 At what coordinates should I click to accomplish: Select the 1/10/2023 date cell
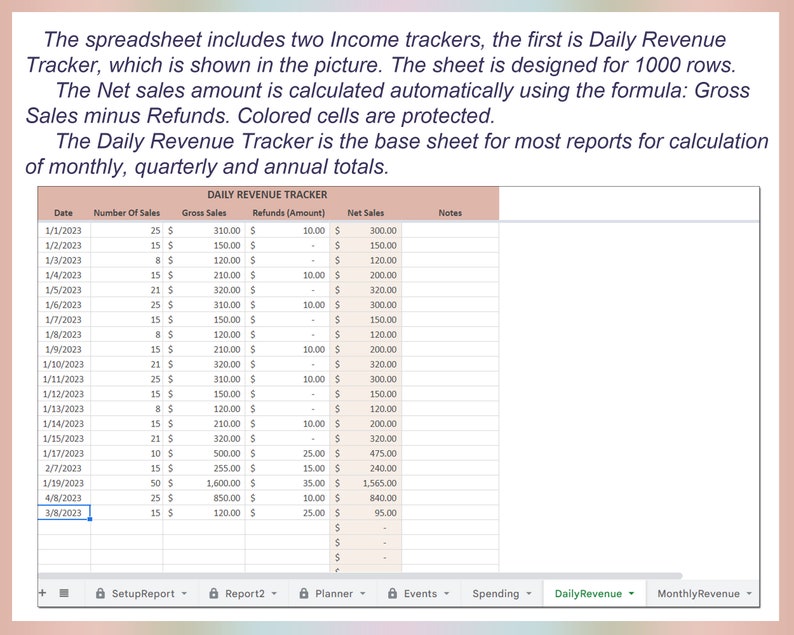64,364
